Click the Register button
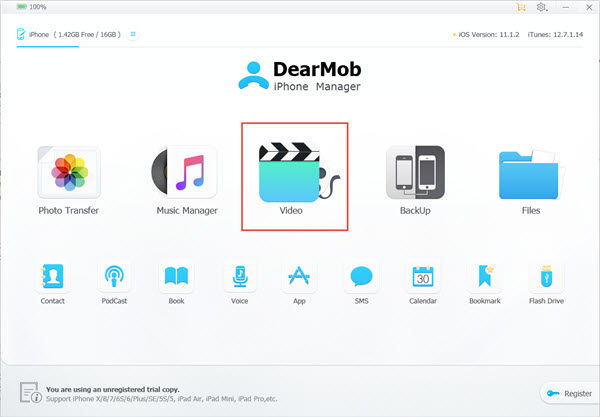 pos(570,393)
